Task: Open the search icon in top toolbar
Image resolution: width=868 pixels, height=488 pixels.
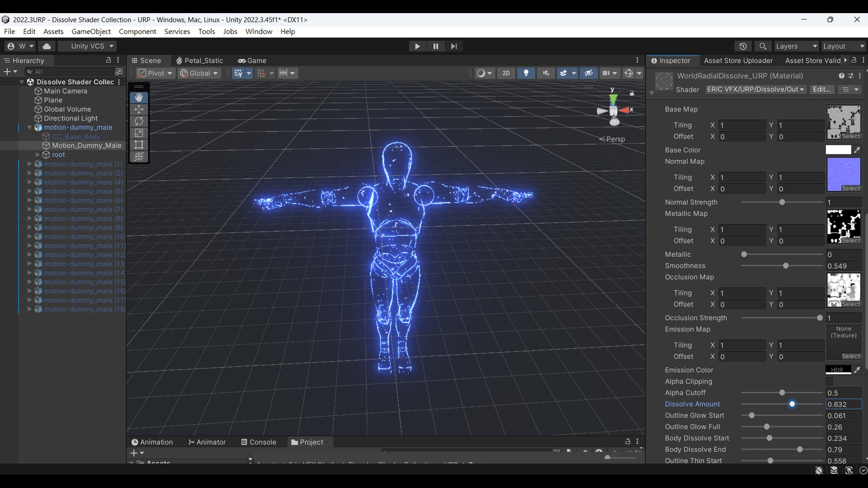Action: pyautogui.click(x=763, y=46)
